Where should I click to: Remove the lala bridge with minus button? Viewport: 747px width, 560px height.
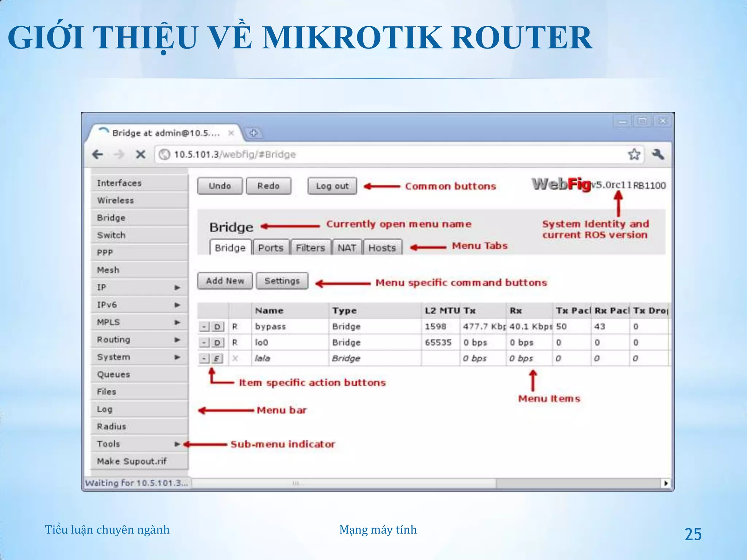204,359
